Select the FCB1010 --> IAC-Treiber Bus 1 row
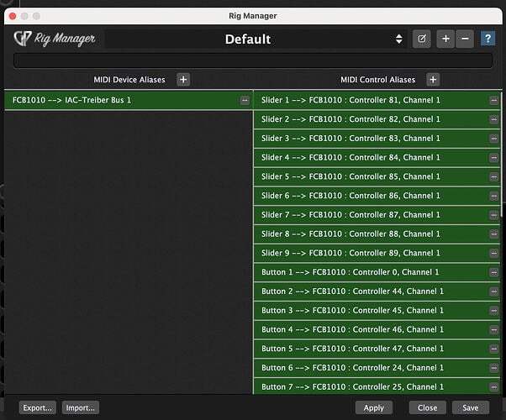Viewport: 506px width, 420px height. [x=129, y=100]
